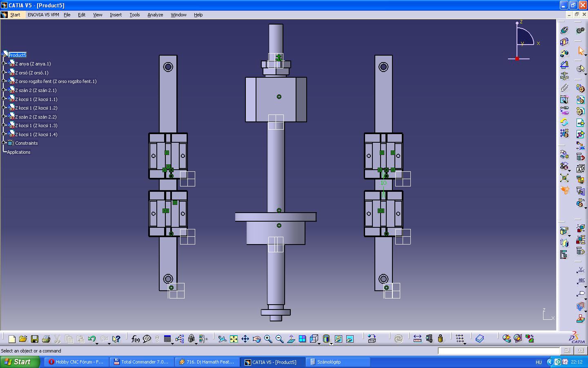Screen dimensions: 588x368
Task: Select Z orsó (Z orsó.1) in tree
Action: point(31,73)
